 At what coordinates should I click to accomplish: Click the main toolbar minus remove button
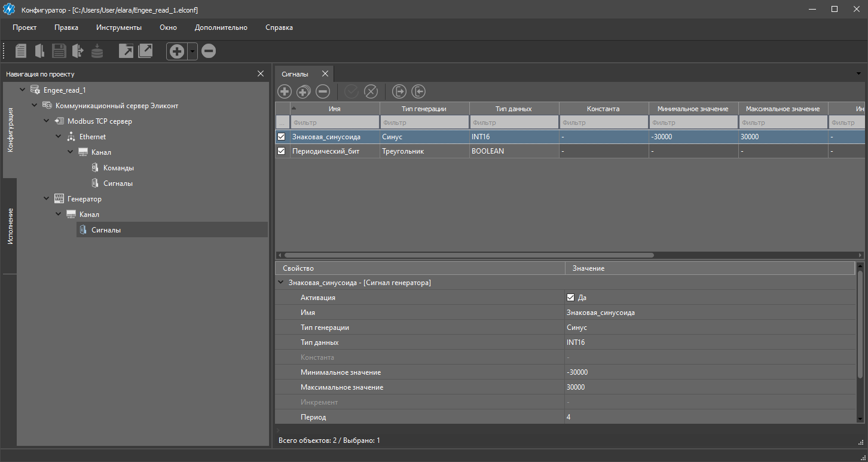pos(209,51)
